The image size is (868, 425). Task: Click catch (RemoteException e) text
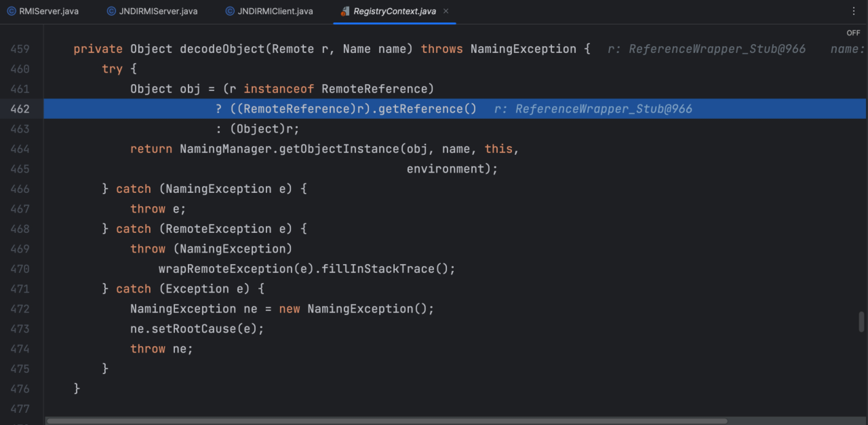pos(204,229)
